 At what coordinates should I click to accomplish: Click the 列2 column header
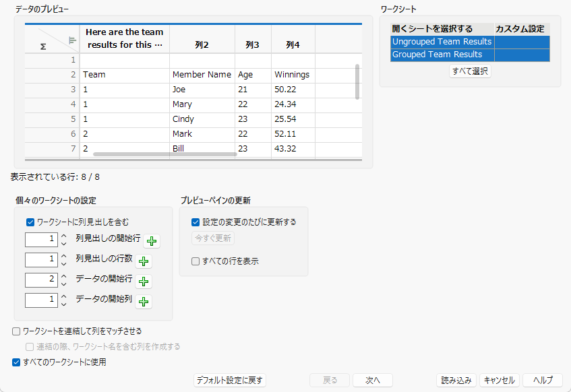(x=202, y=39)
